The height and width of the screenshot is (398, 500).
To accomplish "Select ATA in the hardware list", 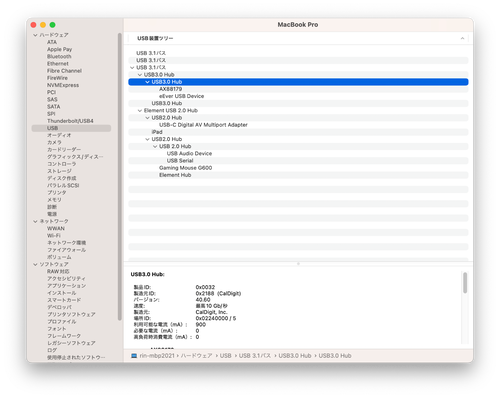I will click(52, 42).
